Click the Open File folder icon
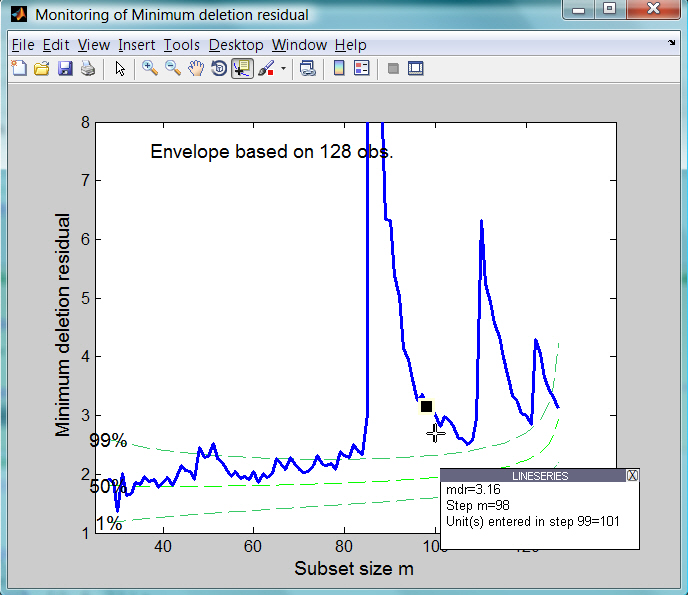Screen dimensions: 688x595 coord(41,69)
